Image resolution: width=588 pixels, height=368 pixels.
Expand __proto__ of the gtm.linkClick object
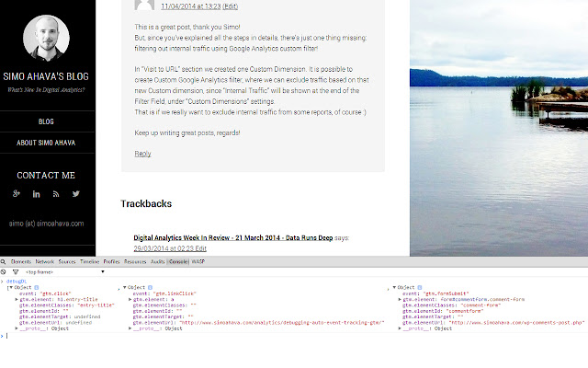(130, 328)
